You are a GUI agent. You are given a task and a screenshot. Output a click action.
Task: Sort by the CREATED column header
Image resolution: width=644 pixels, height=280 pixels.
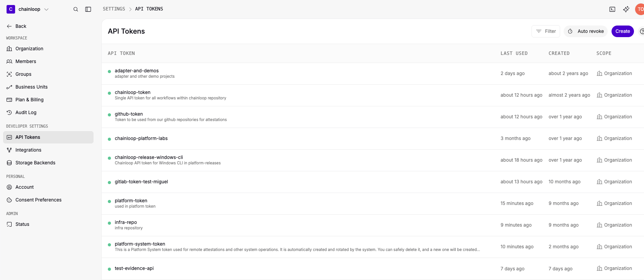[x=559, y=53]
